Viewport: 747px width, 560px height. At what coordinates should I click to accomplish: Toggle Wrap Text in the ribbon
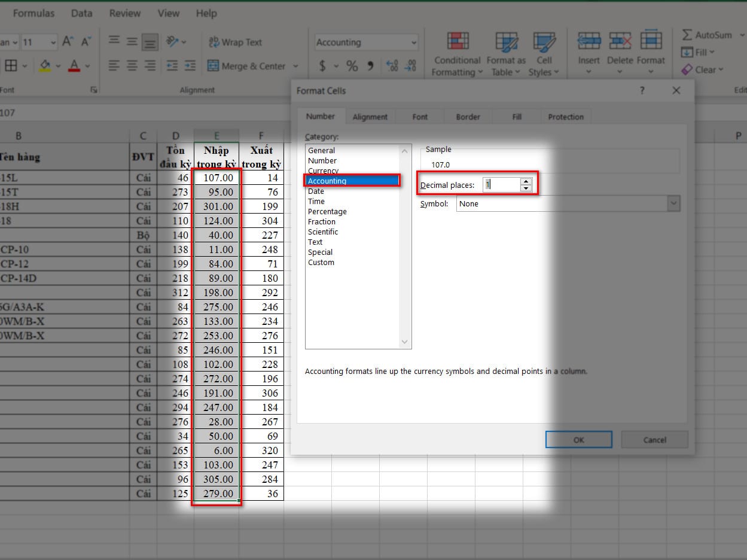click(x=235, y=42)
